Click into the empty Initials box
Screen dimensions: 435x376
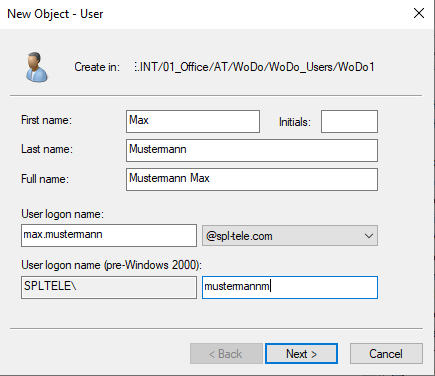click(349, 121)
